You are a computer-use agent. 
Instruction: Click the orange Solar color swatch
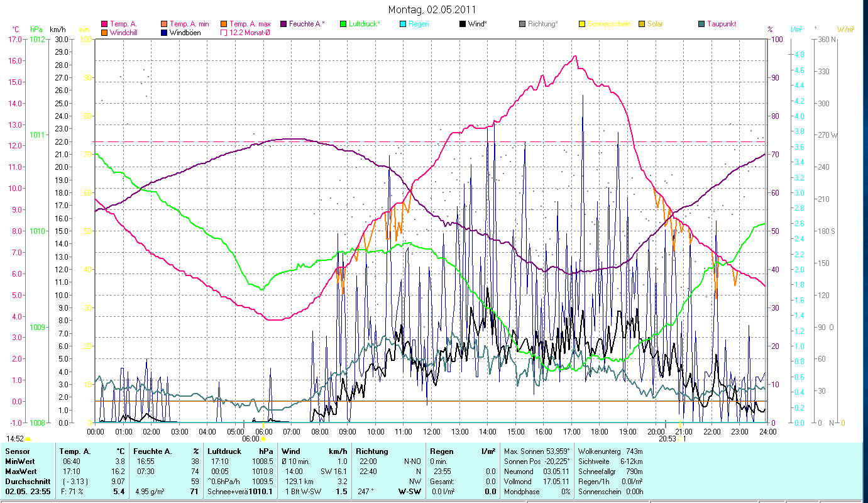[x=642, y=24]
